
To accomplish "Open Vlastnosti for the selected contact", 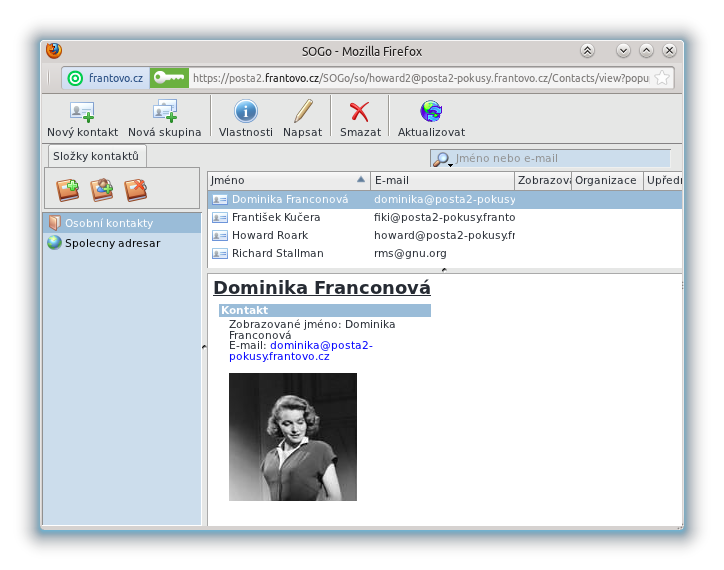I will [245, 112].
